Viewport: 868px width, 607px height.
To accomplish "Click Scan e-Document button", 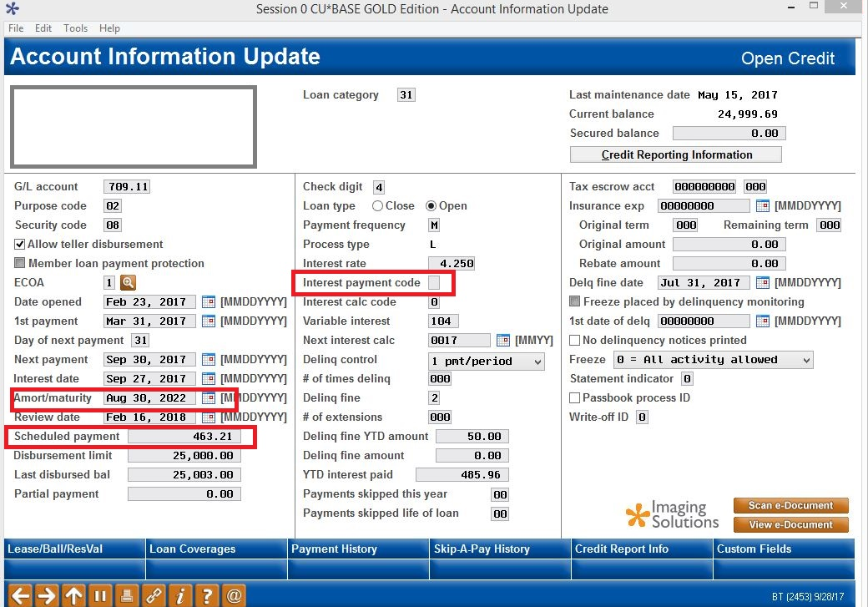I will tap(790, 506).
